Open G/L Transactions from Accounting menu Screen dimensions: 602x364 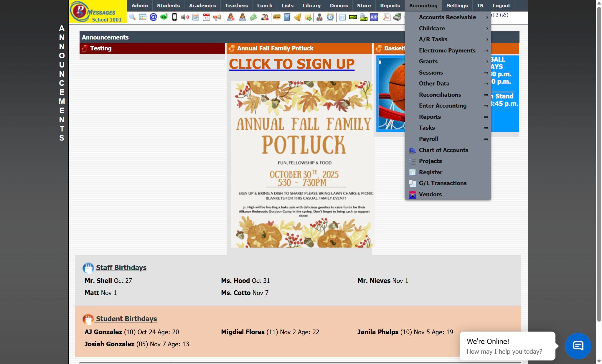tap(443, 183)
